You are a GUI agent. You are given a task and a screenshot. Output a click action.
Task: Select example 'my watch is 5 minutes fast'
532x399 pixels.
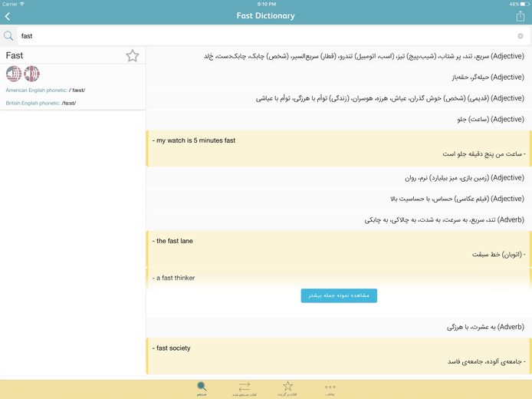[339, 148]
